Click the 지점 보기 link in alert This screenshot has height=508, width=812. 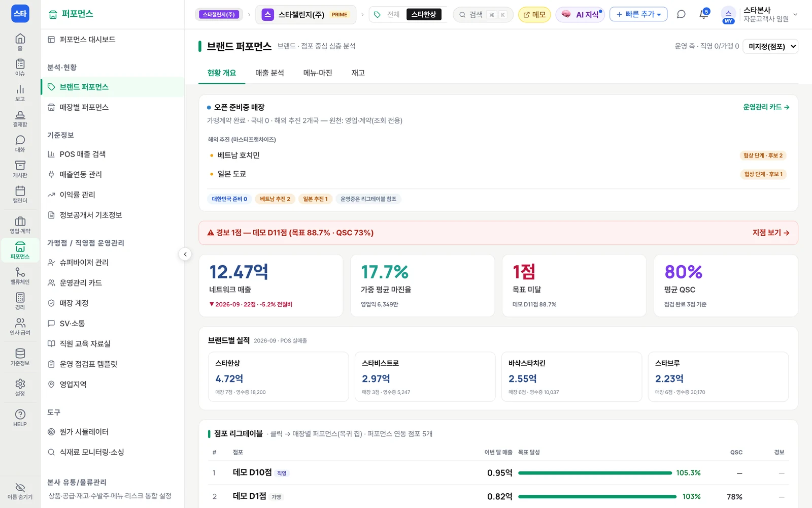771,233
